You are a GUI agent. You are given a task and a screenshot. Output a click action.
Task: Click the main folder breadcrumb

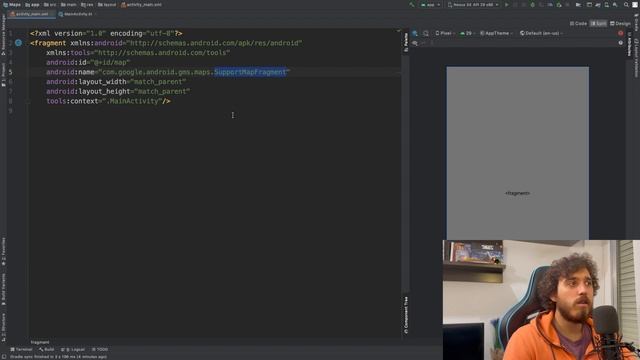(x=69, y=5)
